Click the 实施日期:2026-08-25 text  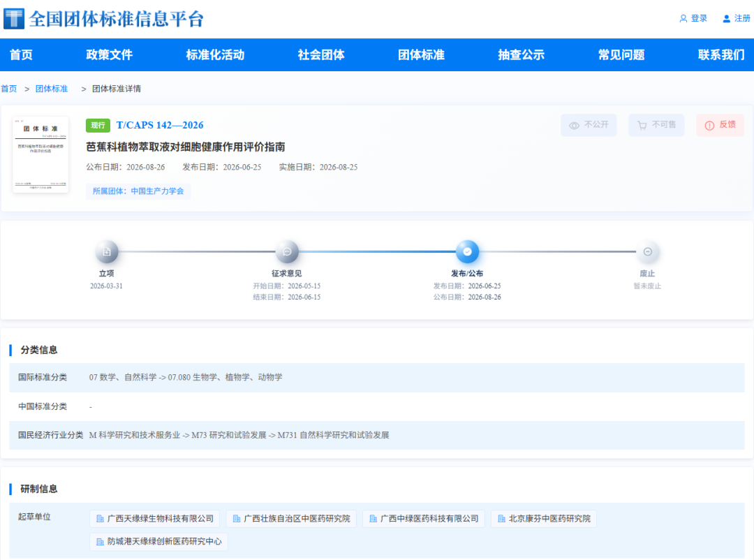(318, 168)
